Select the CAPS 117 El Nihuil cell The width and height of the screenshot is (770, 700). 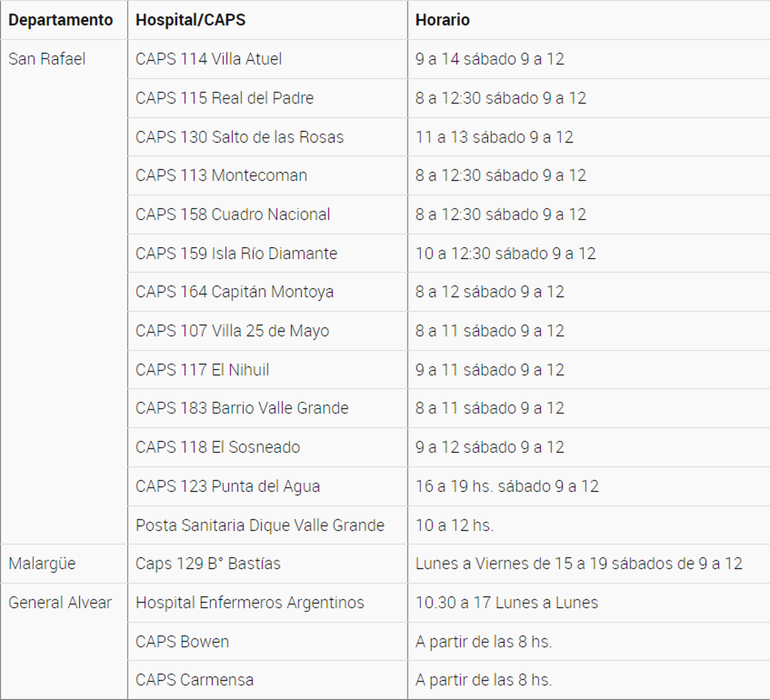click(202, 370)
